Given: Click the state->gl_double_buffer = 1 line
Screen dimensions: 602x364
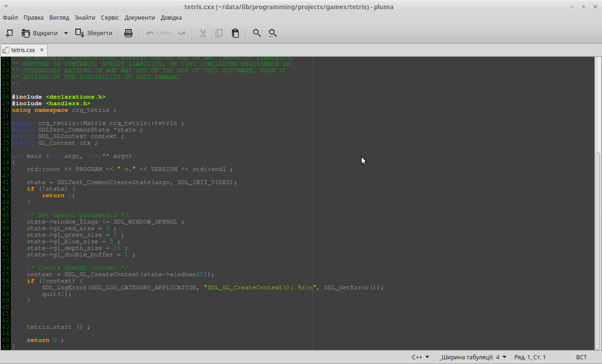Looking at the screenshot, I should (x=81, y=255).
